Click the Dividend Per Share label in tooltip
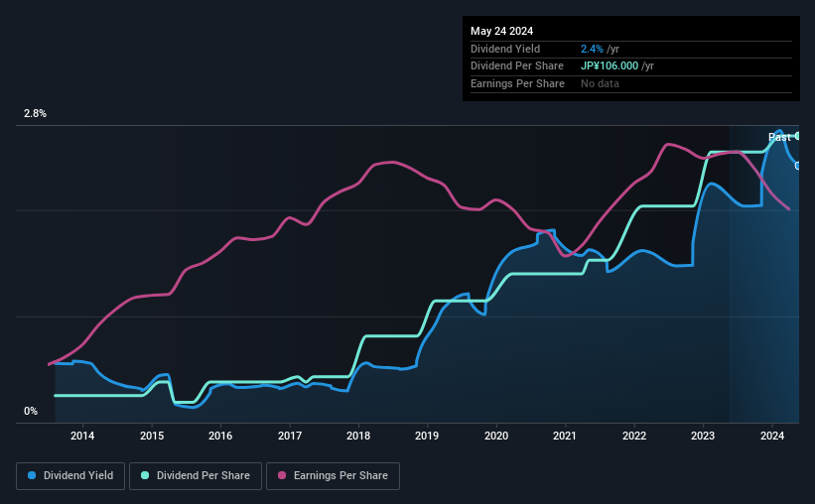The width and height of the screenshot is (815, 504). click(516, 66)
